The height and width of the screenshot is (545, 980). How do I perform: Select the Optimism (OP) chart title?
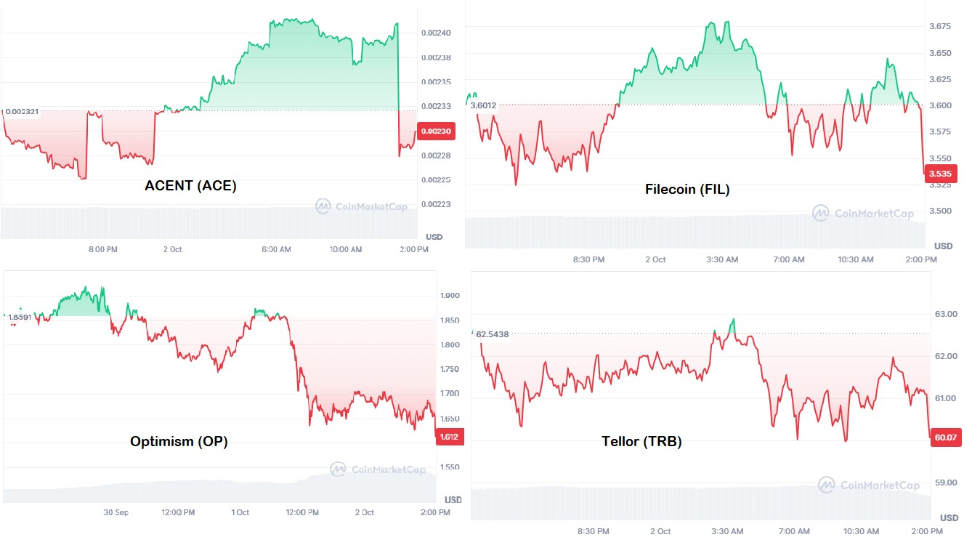point(179,441)
